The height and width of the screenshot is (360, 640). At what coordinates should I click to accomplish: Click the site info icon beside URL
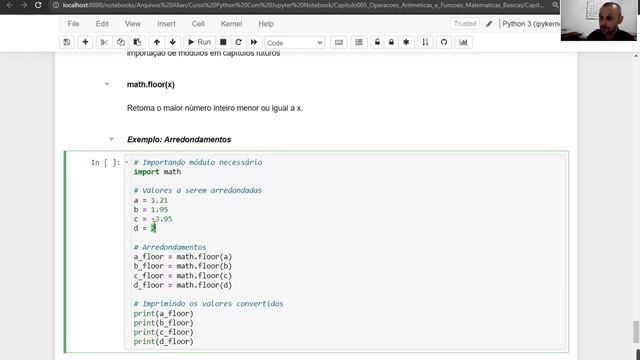coord(56,5)
